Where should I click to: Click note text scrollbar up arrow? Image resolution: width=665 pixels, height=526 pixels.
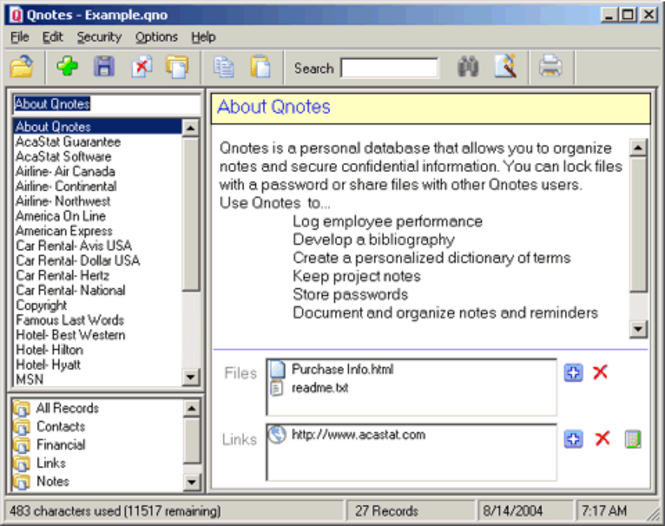[x=638, y=148]
